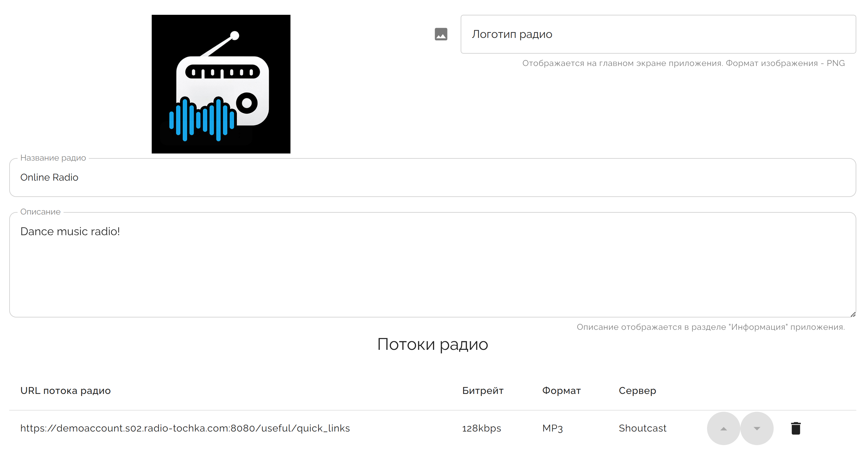Click the image icon beside Логотип радио
Image resolution: width=868 pixels, height=450 pixels.
click(441, 34)
